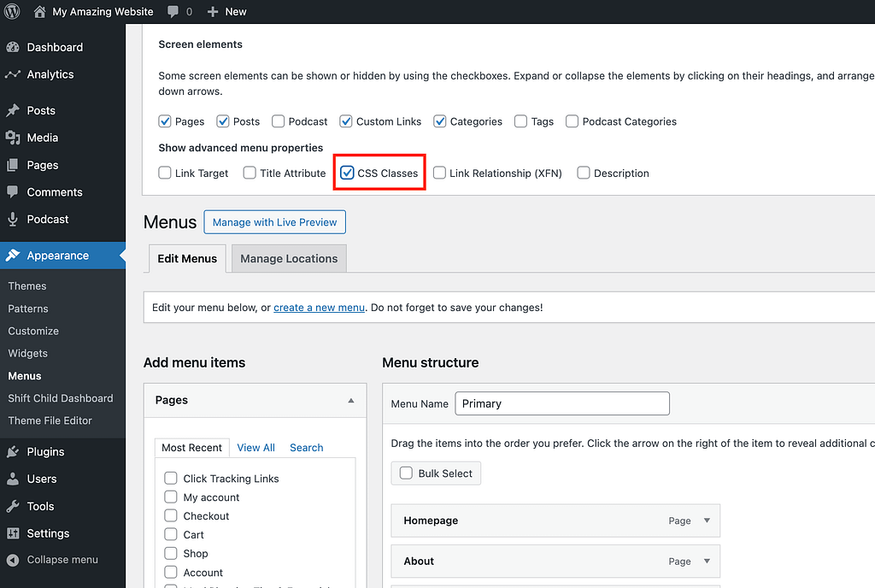Switch to the Manage Locations tab
The height and width of the screenshot is (588, 875).
pos(288,258)
